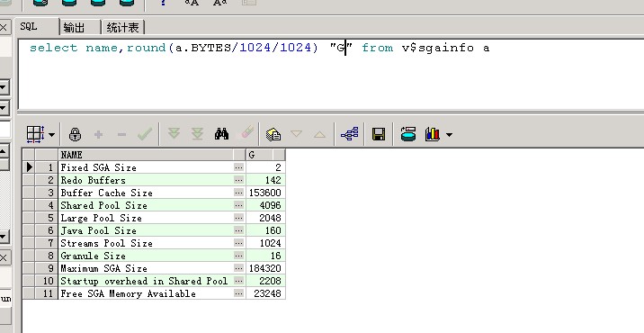Click the G column header
644x333 pixels.
coord(265,155)
